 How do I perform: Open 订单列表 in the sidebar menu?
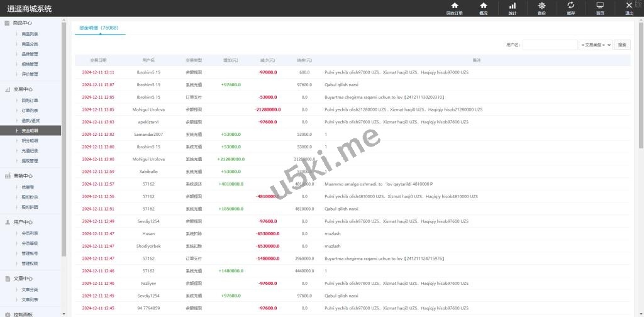point(30,110)
